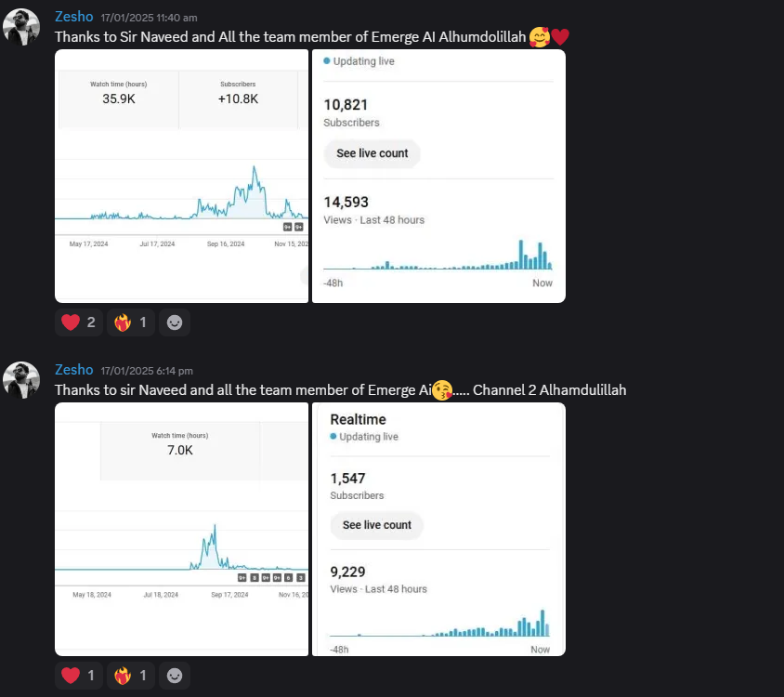This screenshot has width=784, height=697.
Task: Click the 17/01/2025 6:14 pm timestamp
Action: 147,371
